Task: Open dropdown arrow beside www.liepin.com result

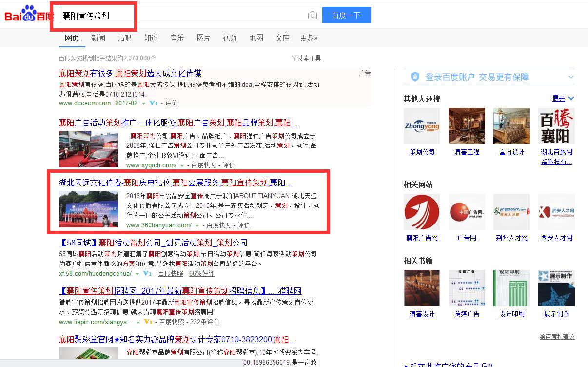Action: pos(138,323)
